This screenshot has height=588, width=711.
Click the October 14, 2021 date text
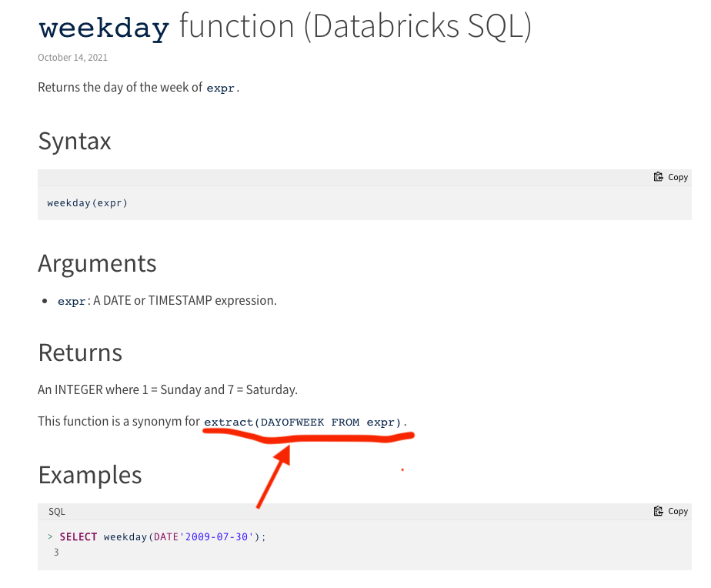[x=72, y=57]
